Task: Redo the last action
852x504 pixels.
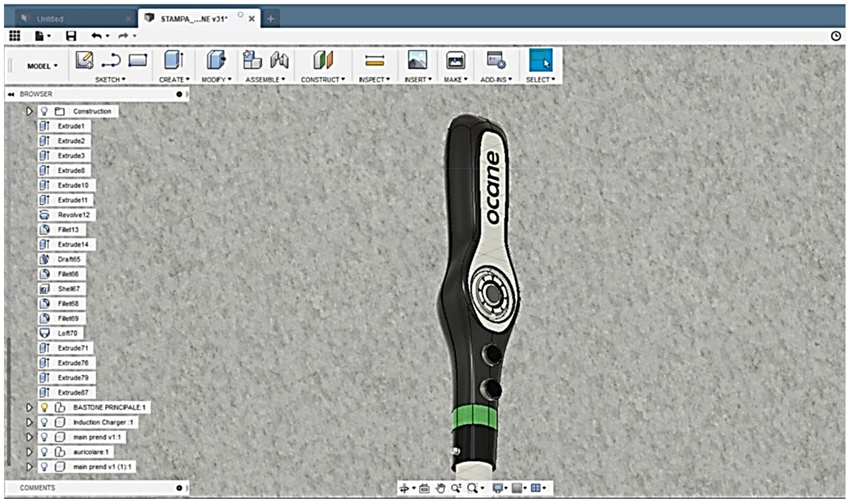Action: 123,36
